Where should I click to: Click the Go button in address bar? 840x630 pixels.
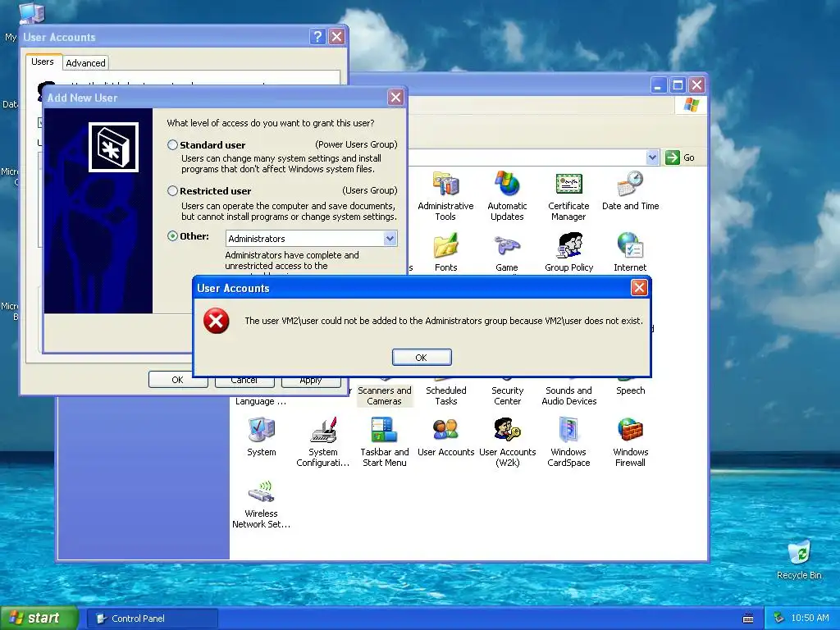tap(680, 157)
